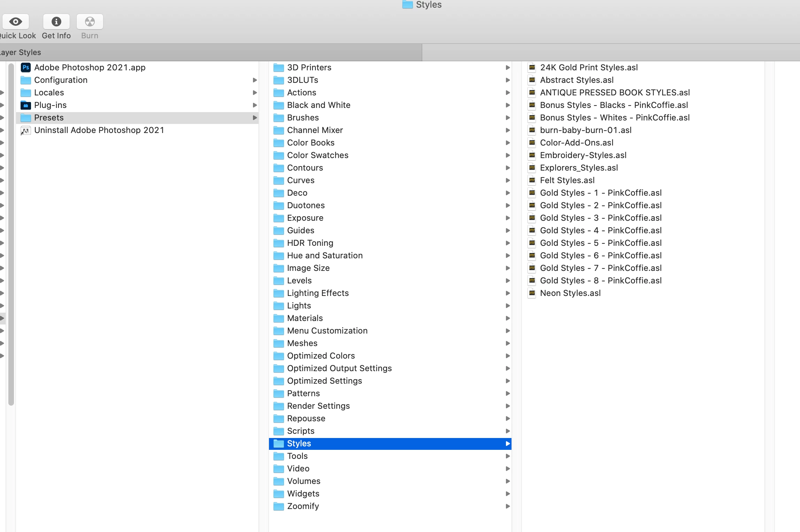Click the left column vertical scrollbar
The height and width of the screenshot is (532, 800).
pyautogui.click(x=11, y=233)
